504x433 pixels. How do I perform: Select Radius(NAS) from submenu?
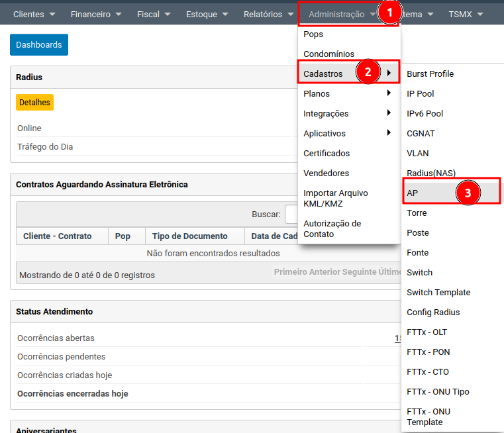coord(431,173)
